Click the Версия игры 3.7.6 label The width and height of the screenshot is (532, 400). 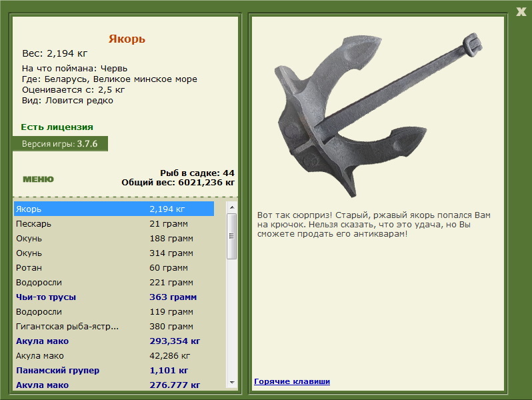pos(60,144)
